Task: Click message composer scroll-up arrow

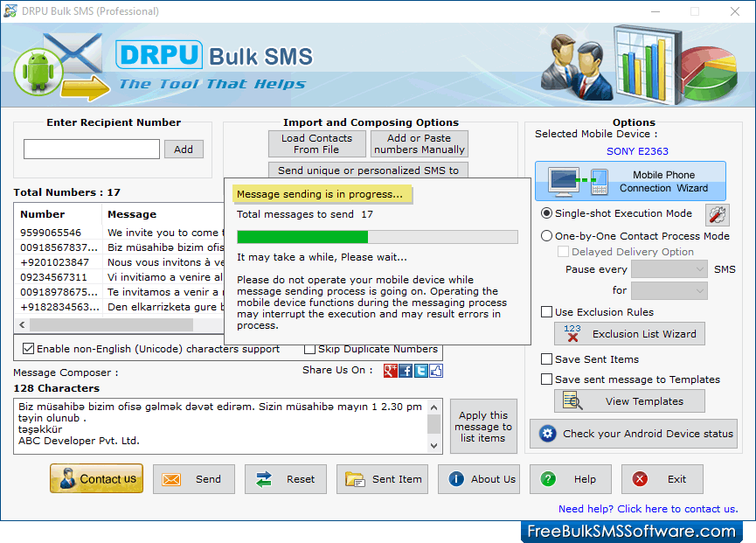Action: pyautogui.click(x=433, y=407)
